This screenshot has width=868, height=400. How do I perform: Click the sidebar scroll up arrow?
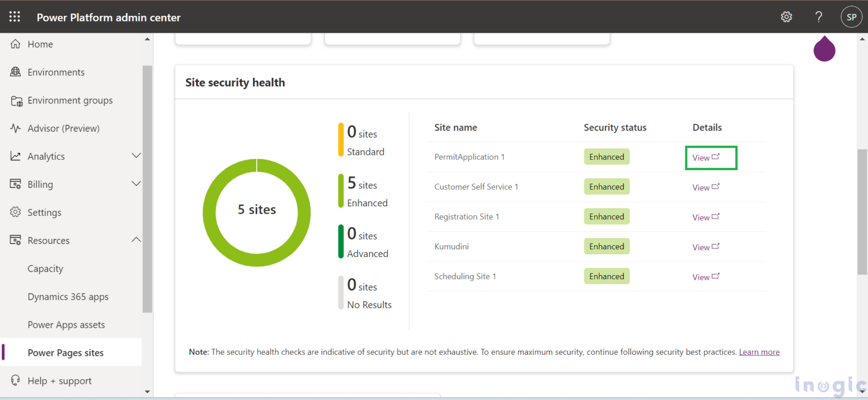click(x=147, y=40)
